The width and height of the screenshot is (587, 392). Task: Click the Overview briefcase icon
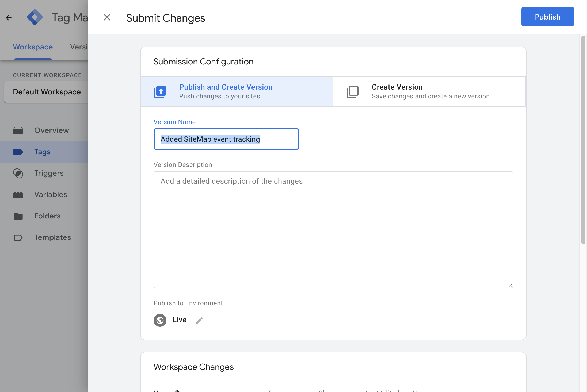18,130
